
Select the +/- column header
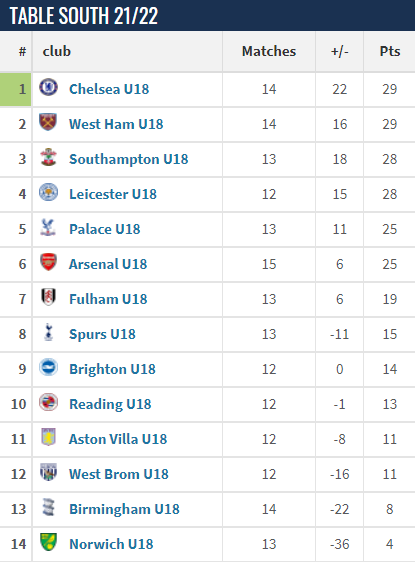(339, 51)
